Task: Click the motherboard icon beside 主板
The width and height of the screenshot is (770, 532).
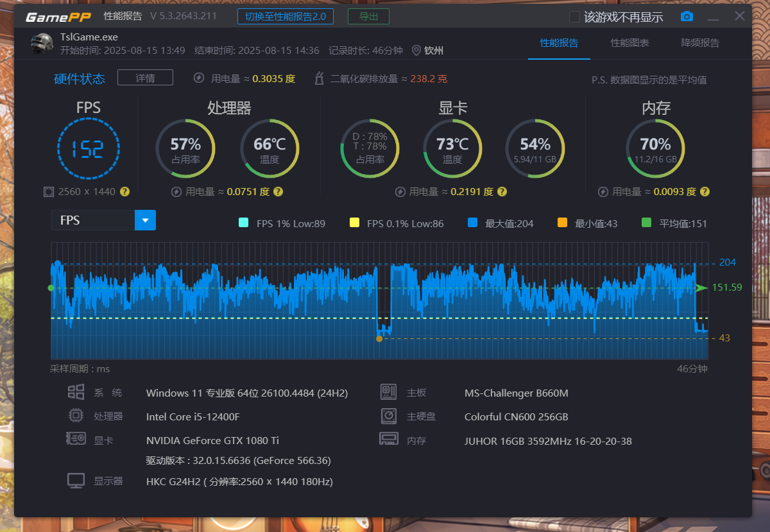Action: 388,392
